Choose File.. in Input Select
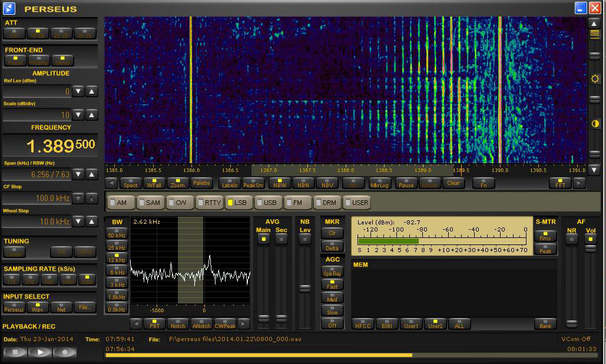The height and width of the screenshot is (364, 606). [85, 307]
